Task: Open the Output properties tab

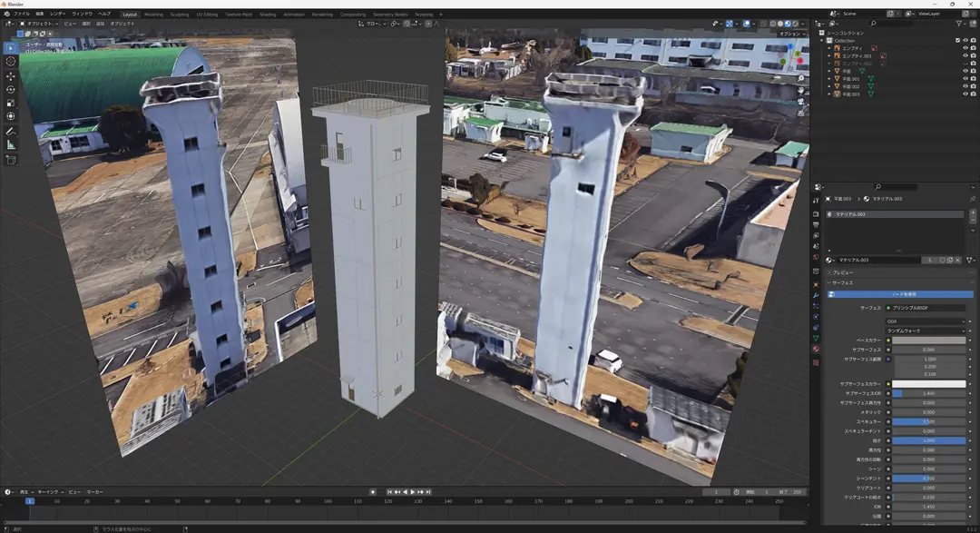Action: click(x=816, y=224)
